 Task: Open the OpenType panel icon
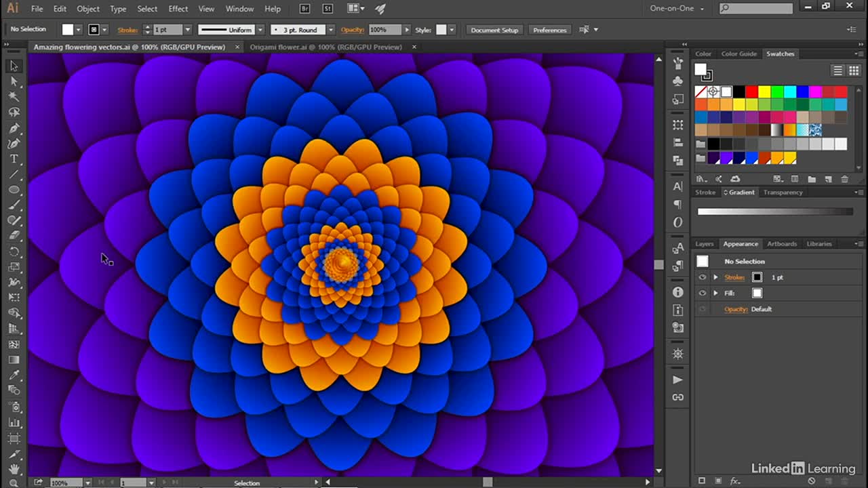point(677,222)
